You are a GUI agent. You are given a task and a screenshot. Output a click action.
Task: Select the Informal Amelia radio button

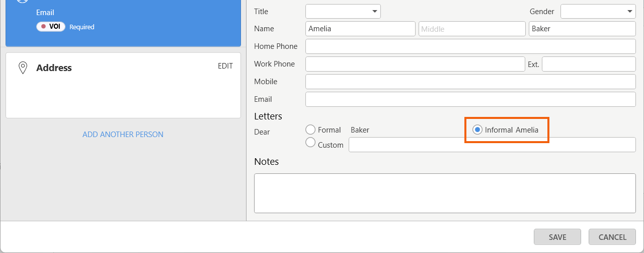pyautogui.click(x=477, y=130)
